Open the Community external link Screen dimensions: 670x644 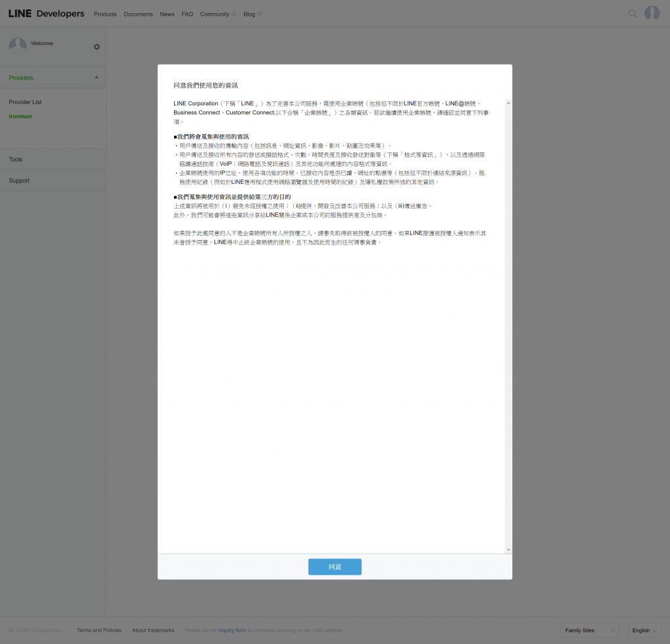[x=217, y=14]
